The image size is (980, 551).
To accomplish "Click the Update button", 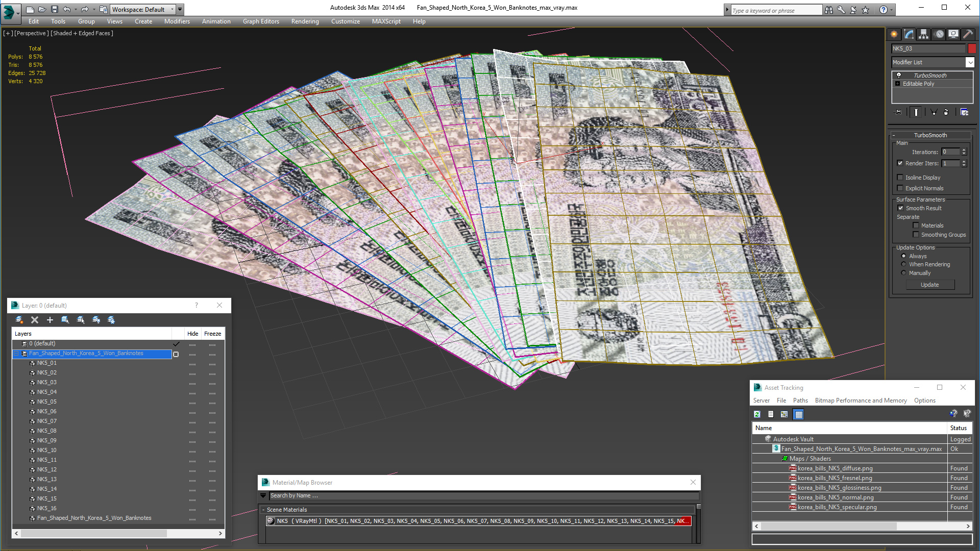I will 930,285.
